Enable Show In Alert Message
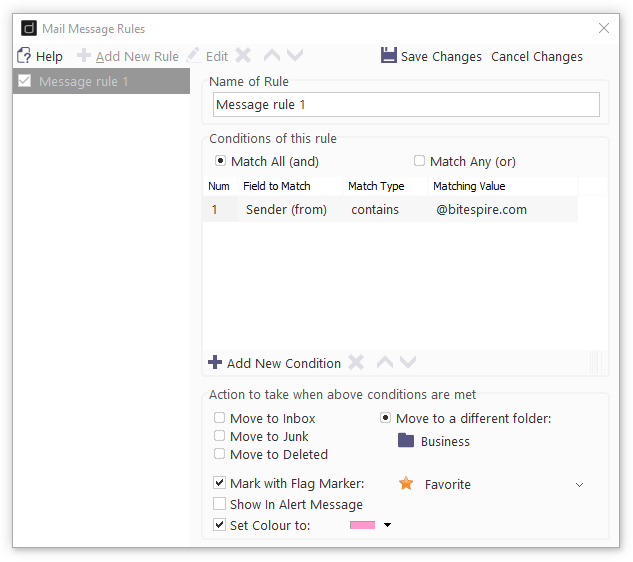The image size is (633, 562). 219,503
